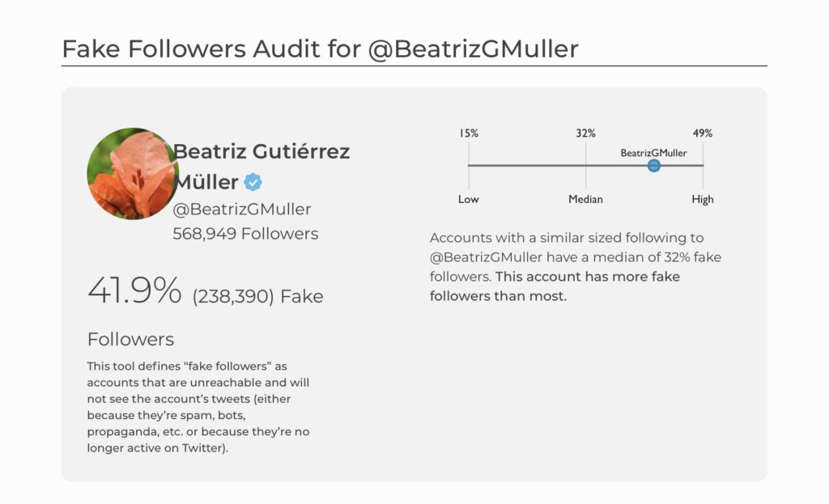
Task: Click the bold 'more fake followers than most' text
Action: point(555,286)
